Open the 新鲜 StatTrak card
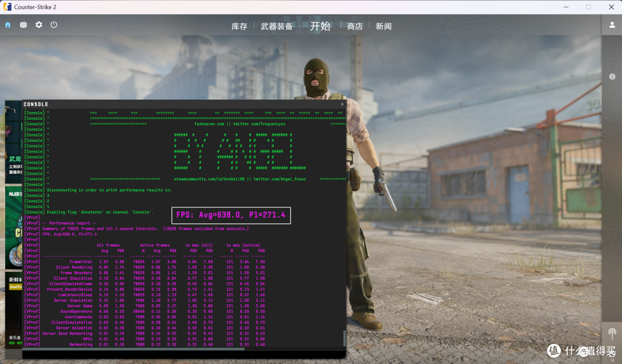The width and height of the screenshot is (622, 364). (14, 309)
